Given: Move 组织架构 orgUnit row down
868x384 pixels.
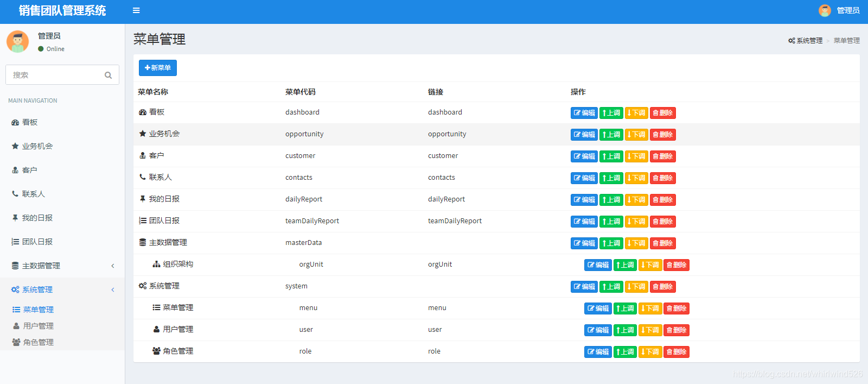Looking at the screenshot, I should tap(650, 265).
